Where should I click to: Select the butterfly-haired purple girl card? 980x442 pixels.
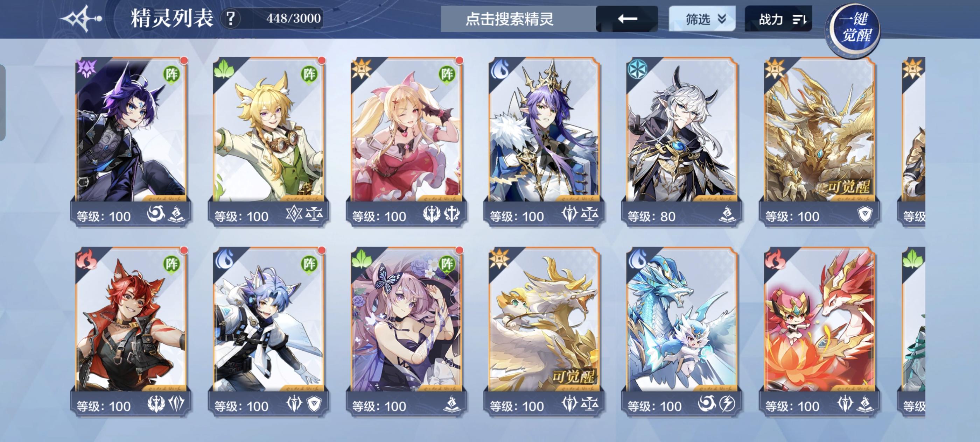[x=406, y=332]
